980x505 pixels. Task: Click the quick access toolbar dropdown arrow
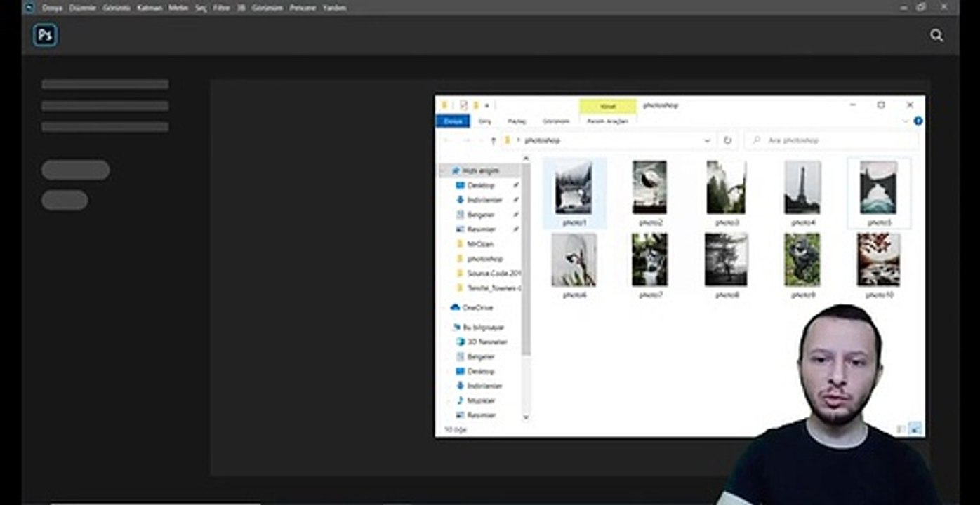click(x=487, y=105)
